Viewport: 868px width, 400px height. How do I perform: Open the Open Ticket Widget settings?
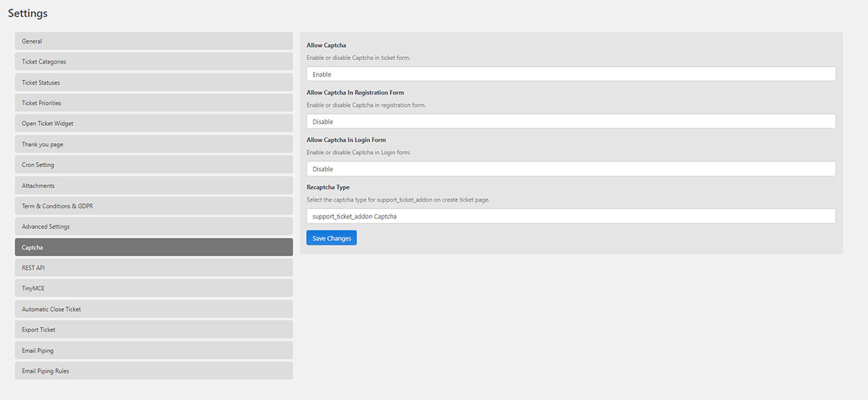pyautogui.click(x=153, y=123)
